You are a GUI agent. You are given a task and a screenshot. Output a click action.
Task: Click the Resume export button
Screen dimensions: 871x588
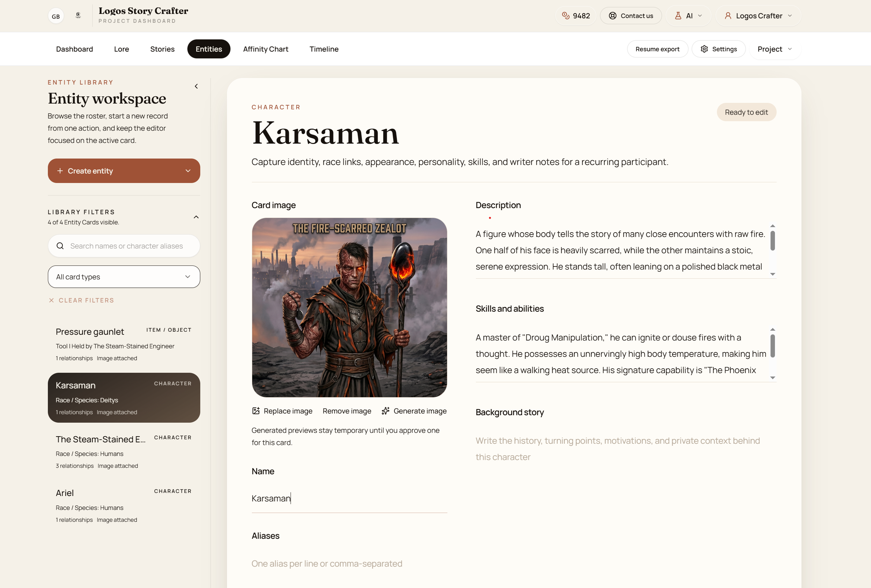pos(657,49)
